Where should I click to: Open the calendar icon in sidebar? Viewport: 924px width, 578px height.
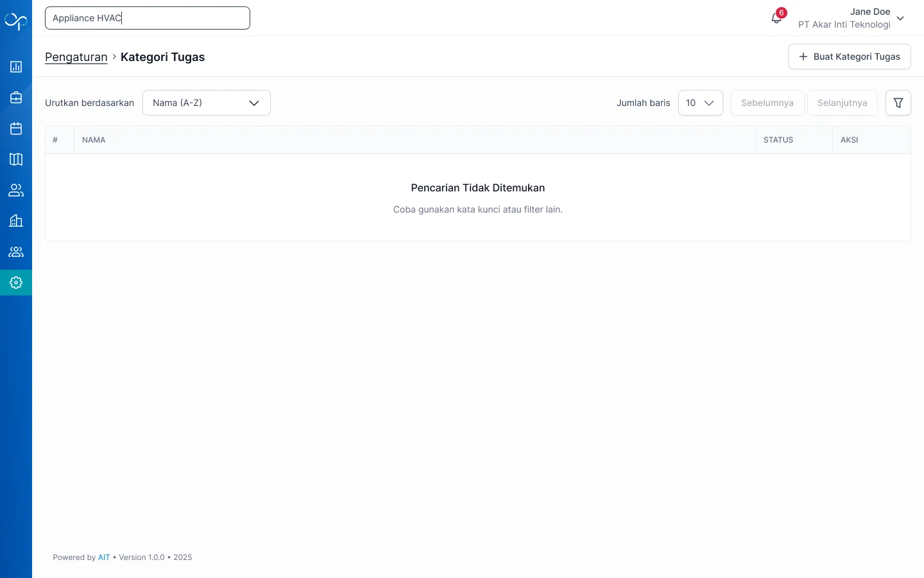tap(16, 128)
